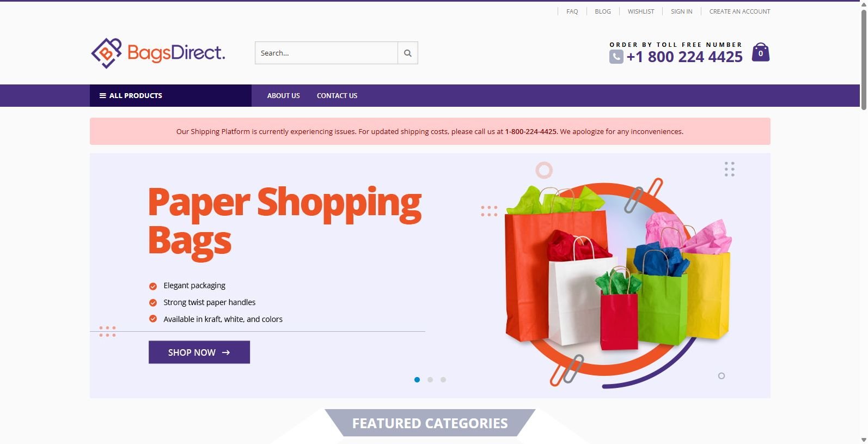Open the WISHLIST link
Viewport: 868px width, 444px height.
click(641, 11)
